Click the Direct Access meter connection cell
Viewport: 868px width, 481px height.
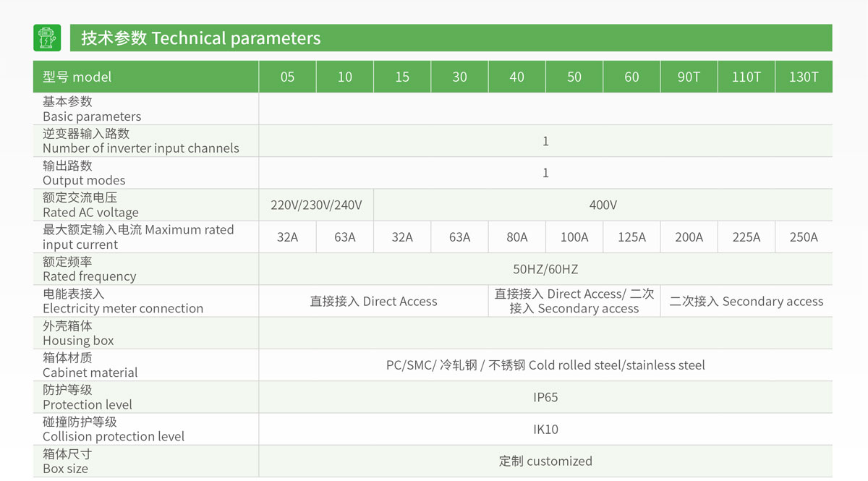pyautogui.click(x=373, y=302)
